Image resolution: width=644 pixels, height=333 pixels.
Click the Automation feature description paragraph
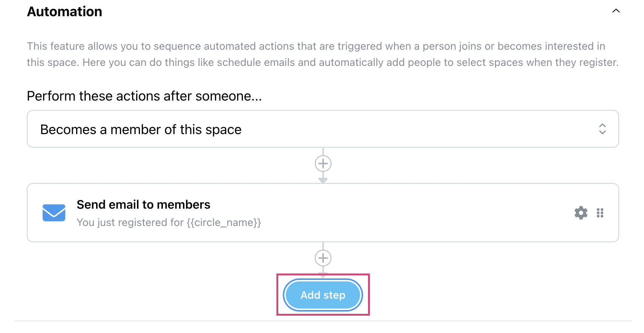click(x=323, y=54)
